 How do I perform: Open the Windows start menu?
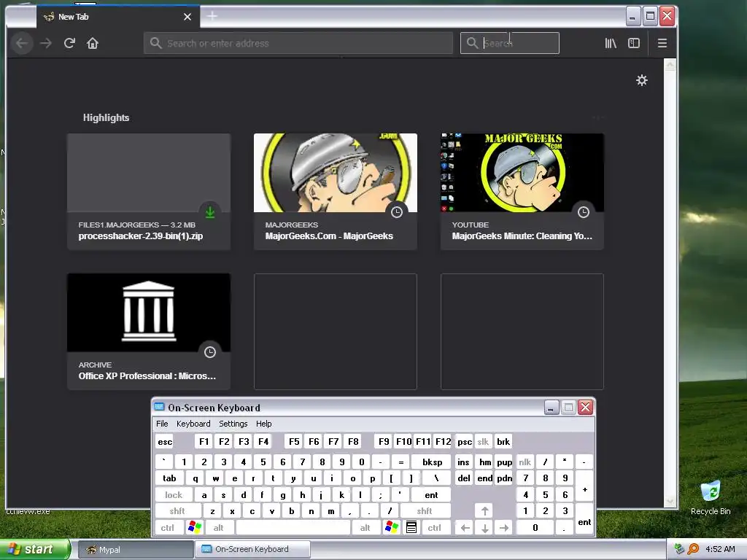34,549
